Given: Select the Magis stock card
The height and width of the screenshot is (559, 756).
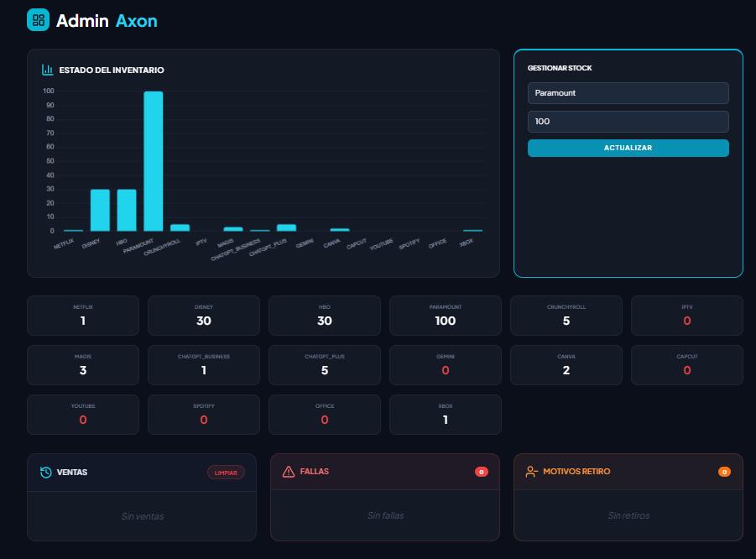Looking at the screenshot, I should pos(83,365).
